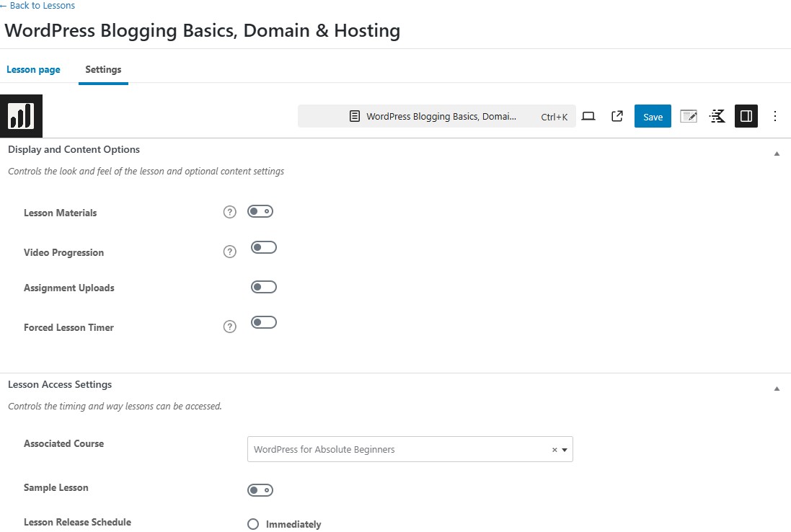Viewport: 791px width, 532px height.
Task: Open lesson in new tab icon
Action: tap(617, 117)
